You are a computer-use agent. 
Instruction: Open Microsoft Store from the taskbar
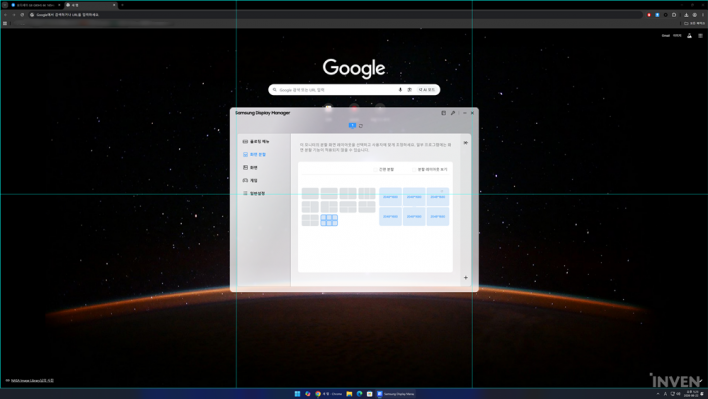pyautogui.click(x=369, y=394)
